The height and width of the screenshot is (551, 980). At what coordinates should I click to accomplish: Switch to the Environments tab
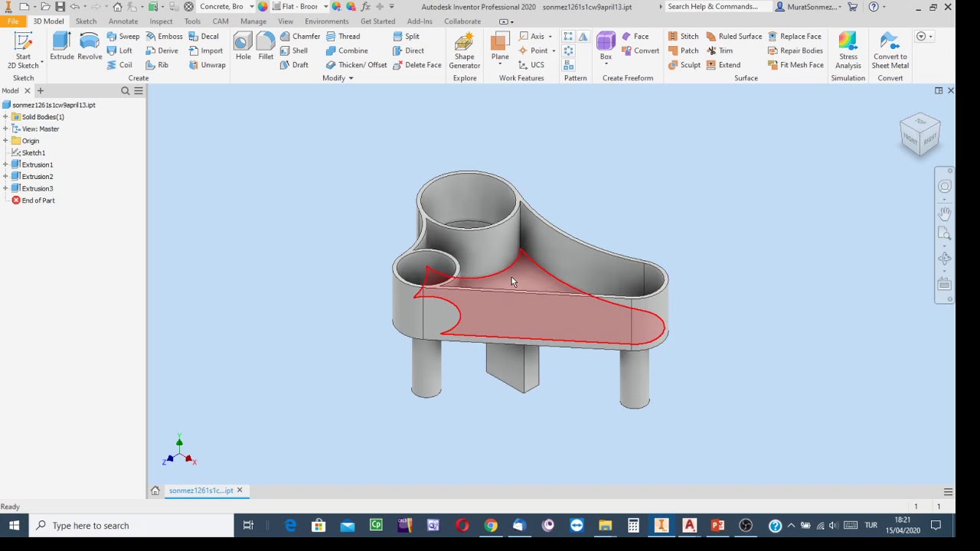click(x=327, y=21)
